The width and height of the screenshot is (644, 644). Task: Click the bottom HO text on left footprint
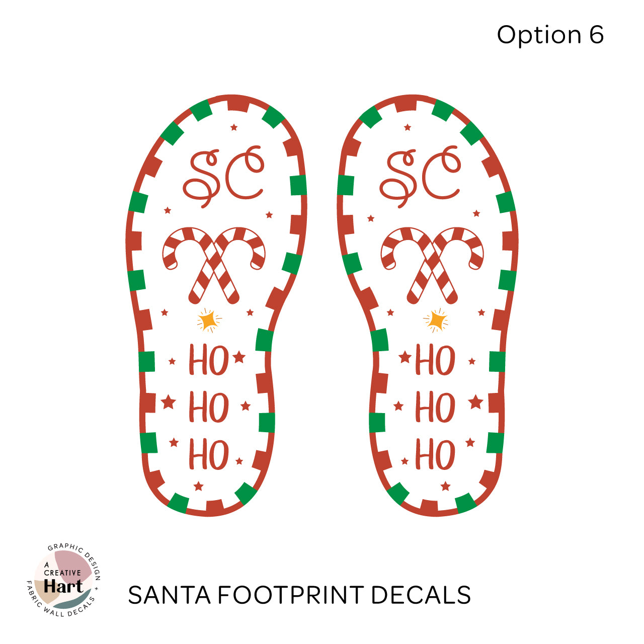point(209,454)
